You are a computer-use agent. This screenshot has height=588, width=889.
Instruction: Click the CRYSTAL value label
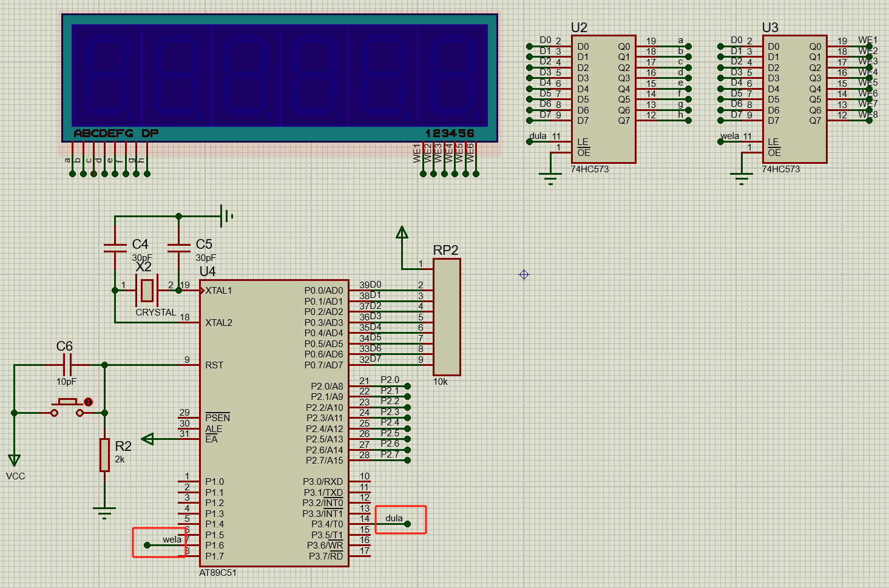156,313
